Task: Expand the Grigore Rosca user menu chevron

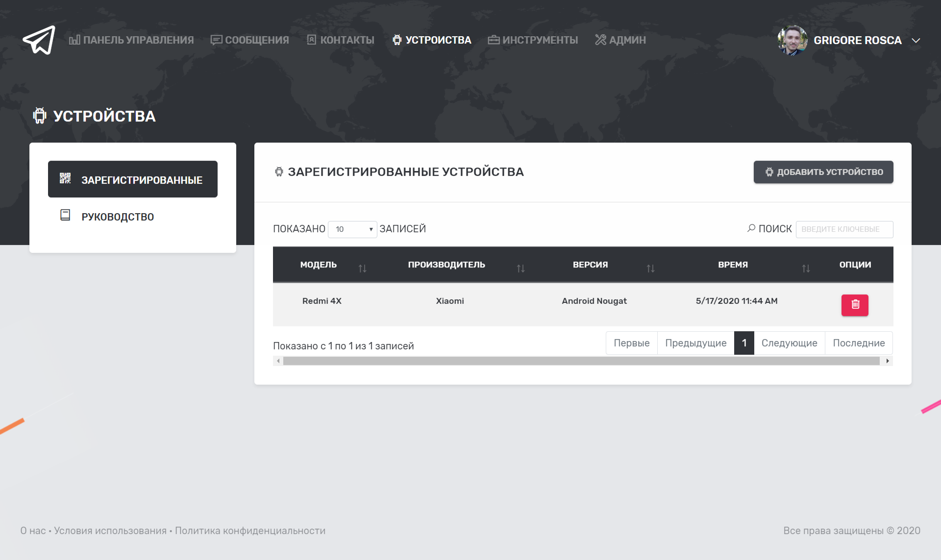Action: point(916,40)
